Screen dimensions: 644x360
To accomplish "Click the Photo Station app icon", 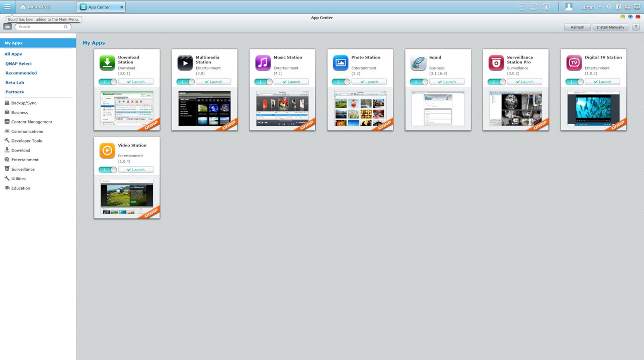I will tap(341, 63).
